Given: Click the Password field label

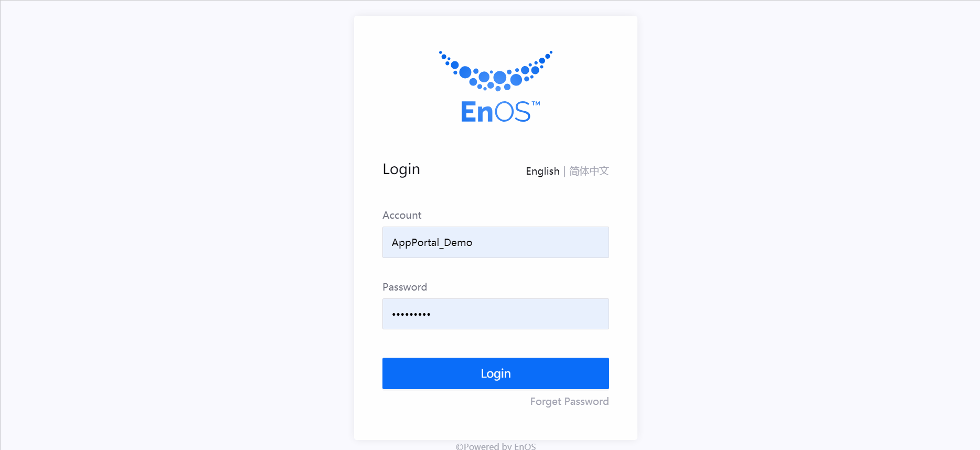Looking at the screenshot, I should (404, 287).
